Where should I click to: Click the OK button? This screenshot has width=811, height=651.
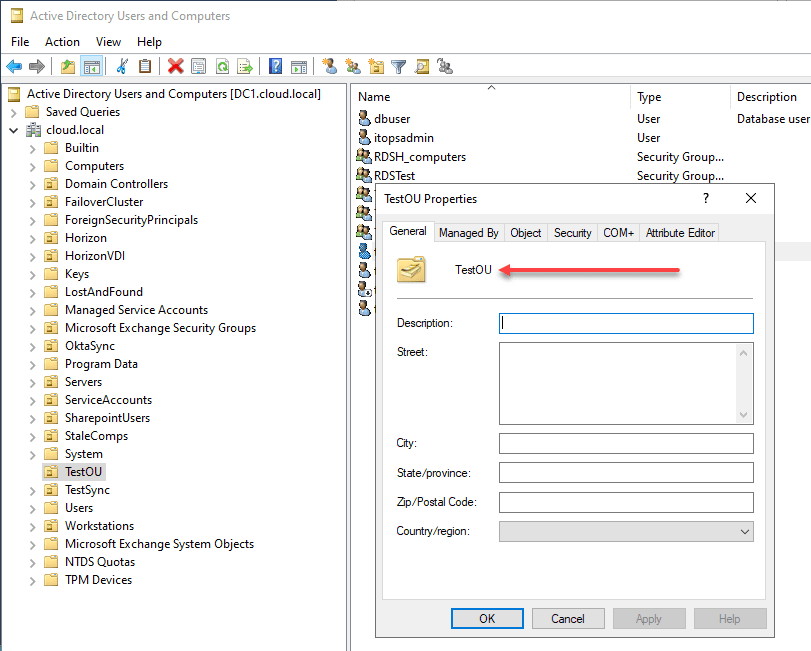[x=487, y=618]
